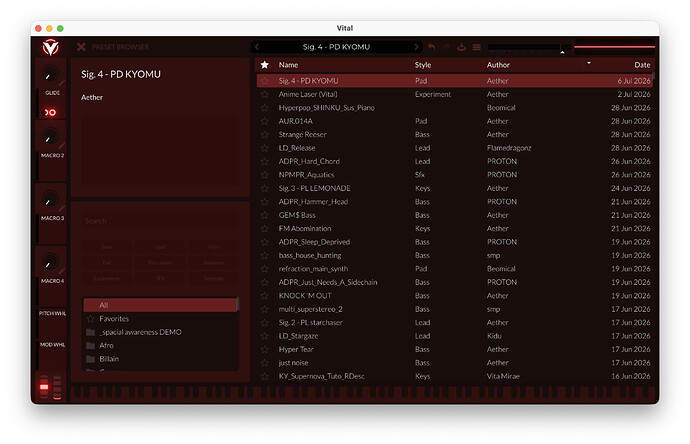Load the LD_Stargaze preset
690x444 pixels.
click(x=455, y=336)
